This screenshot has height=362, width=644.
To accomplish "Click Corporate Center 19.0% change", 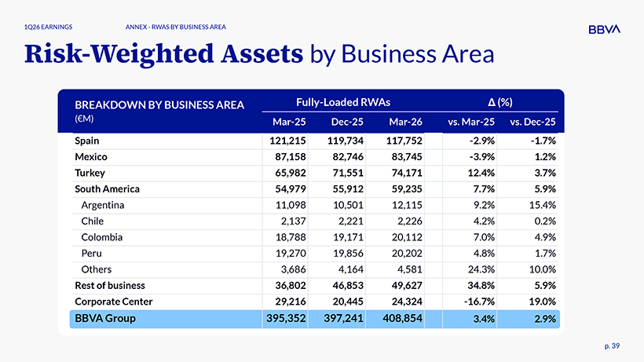I will (543, 302).
